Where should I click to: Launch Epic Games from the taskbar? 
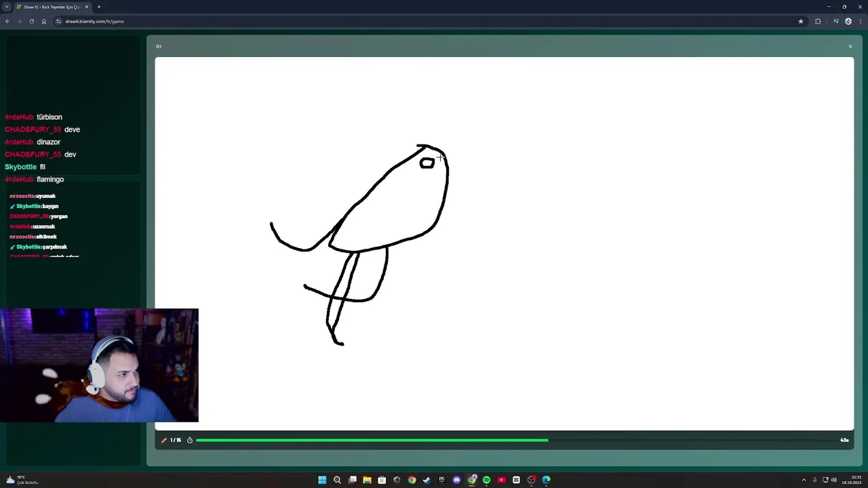click(441, 480)
